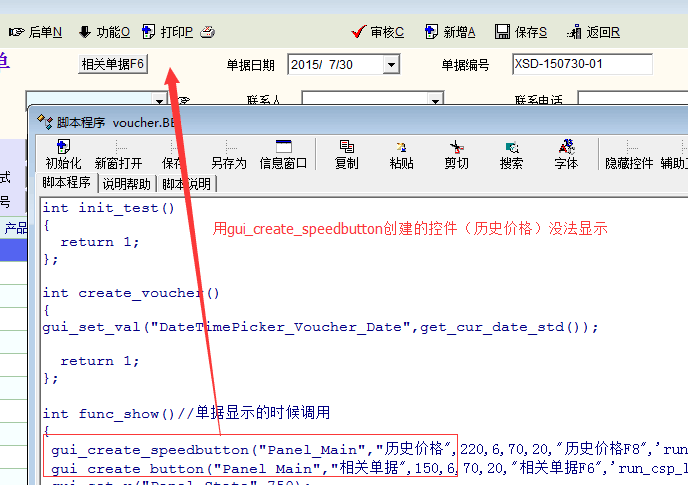The image size is (688, 485).
Task: Click the 单据编号 input field
Action: click(581, 65)
